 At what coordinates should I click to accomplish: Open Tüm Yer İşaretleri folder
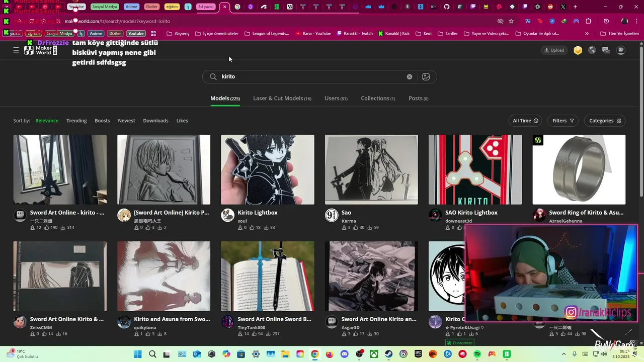[x=619, y=34]
